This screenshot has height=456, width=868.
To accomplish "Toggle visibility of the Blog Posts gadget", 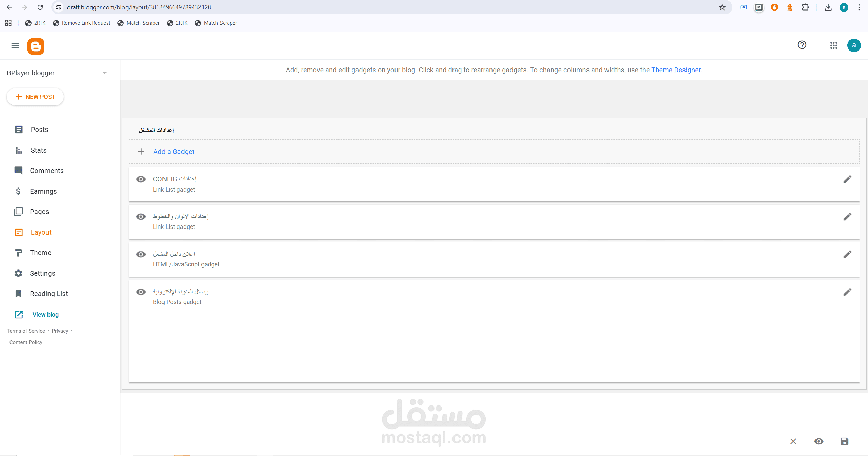I will 141,292.
